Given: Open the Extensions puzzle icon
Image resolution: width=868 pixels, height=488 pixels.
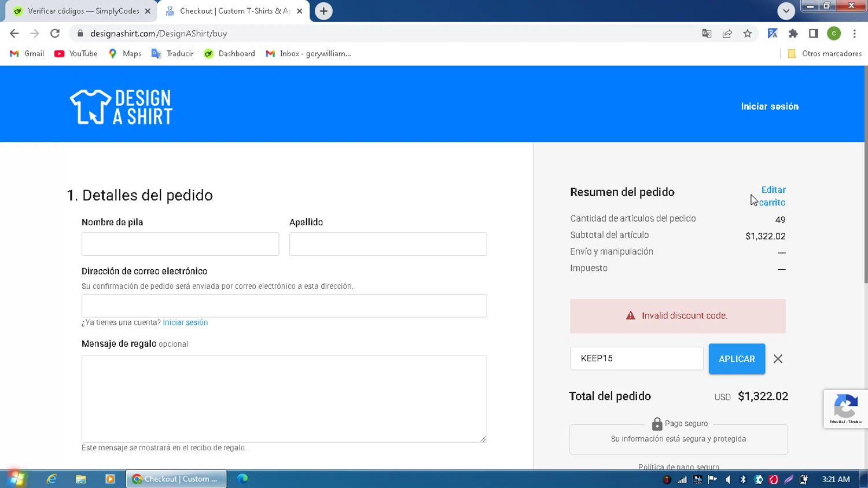Looking at the screenshot, I should point(793,34).
